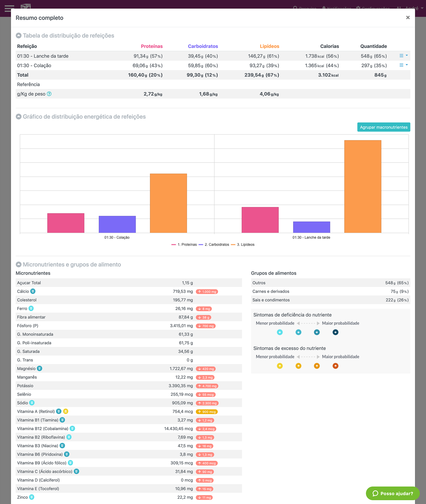Click Vitamina C (Ácido ascórbico) deficiency icon
Screen dimensions: 426x504
tap(76, 471)
